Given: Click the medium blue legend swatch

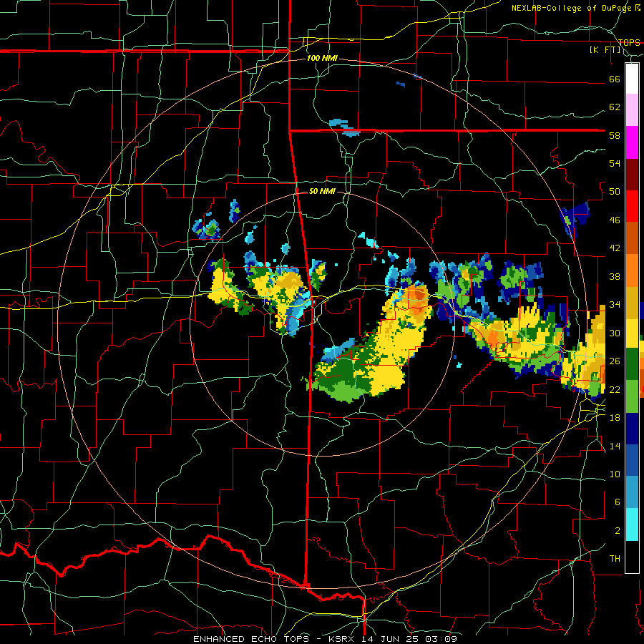Looking at the screenshot, I should 632,461.
